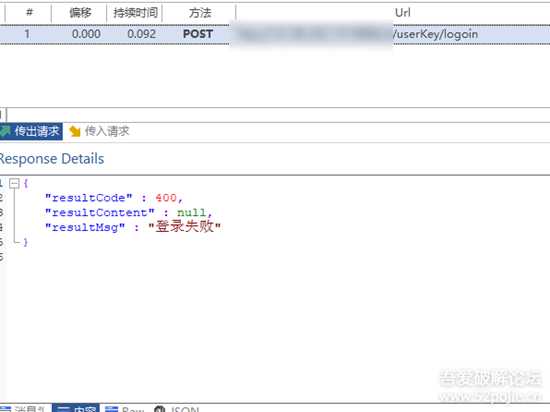The height and width of the screenshot is (412, 550).
Task: Sort by the 方法 column header
Action: pos(199,13)
